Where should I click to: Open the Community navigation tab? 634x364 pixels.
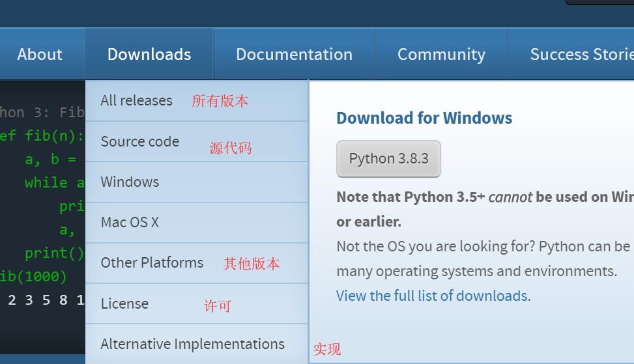click(441, 54)
